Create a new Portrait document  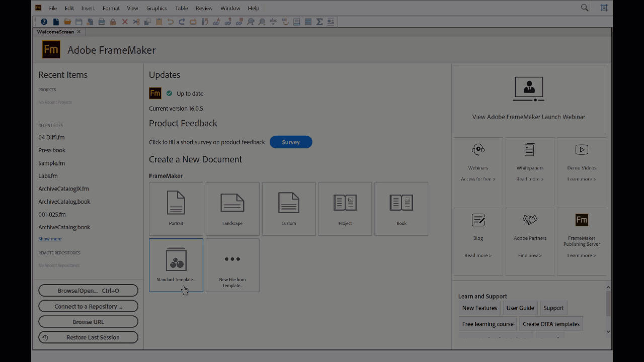click(176, 209)
